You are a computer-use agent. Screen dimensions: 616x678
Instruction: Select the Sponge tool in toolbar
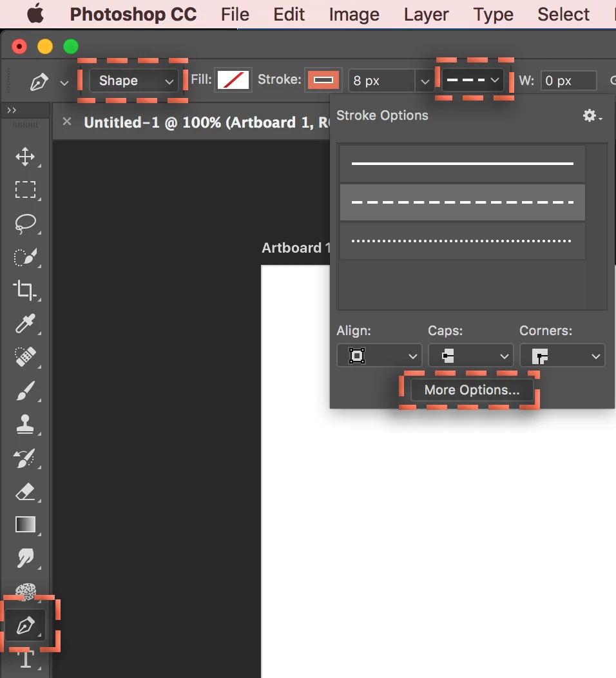click(x=25, y=591)
